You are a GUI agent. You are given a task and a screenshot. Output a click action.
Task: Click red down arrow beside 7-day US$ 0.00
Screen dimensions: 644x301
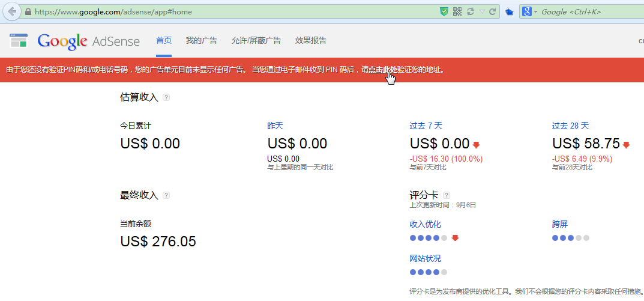click(x=476, y=145)
